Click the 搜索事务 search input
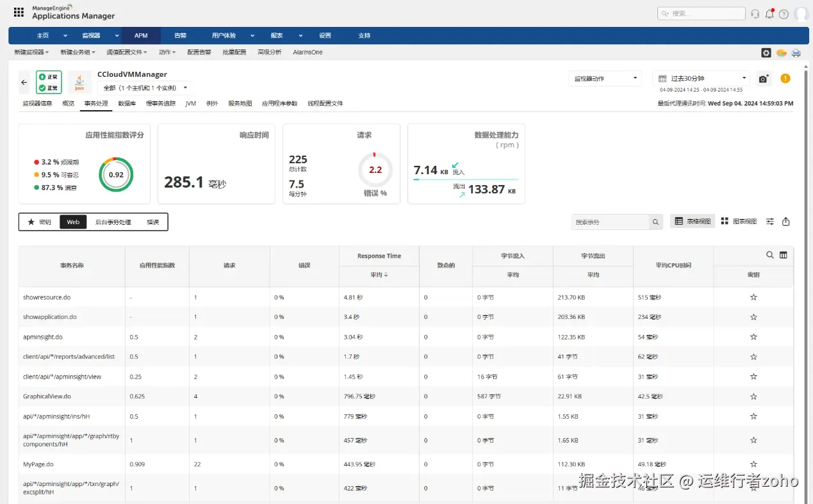Image resolution: width=813 pixels, height=504 pixels. 610,222
